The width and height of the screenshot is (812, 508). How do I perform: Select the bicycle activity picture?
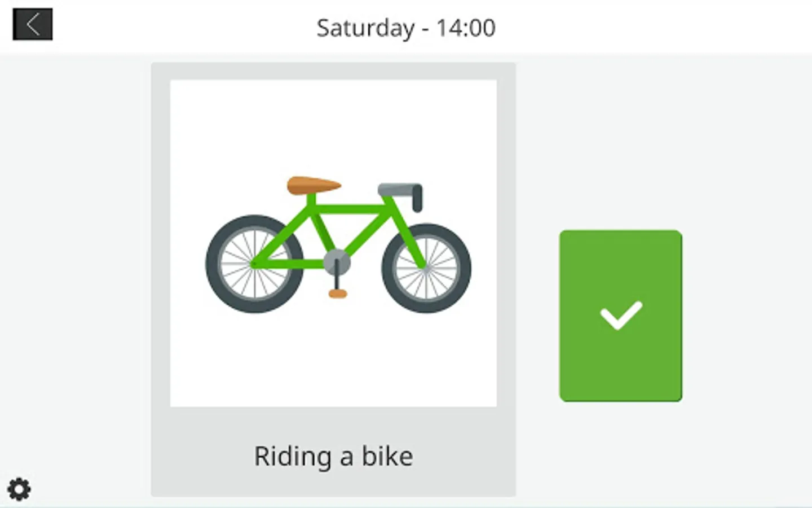tap(333, 243)
